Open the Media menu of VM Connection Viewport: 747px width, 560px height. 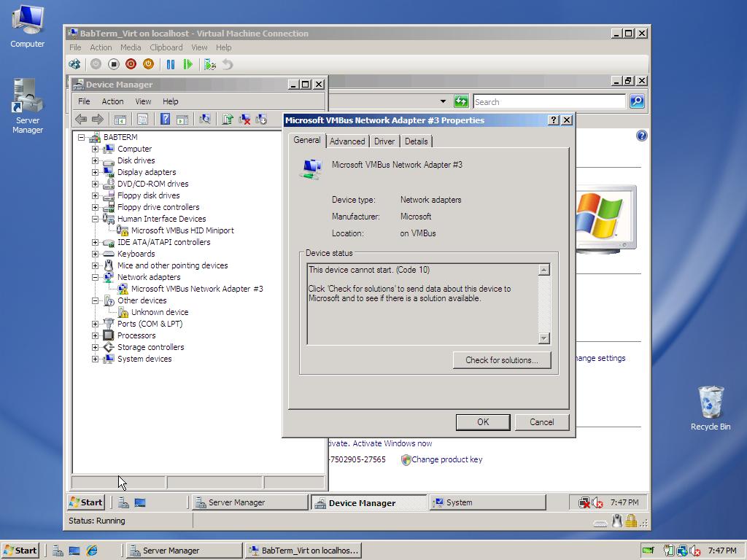[x=131, y=47]
